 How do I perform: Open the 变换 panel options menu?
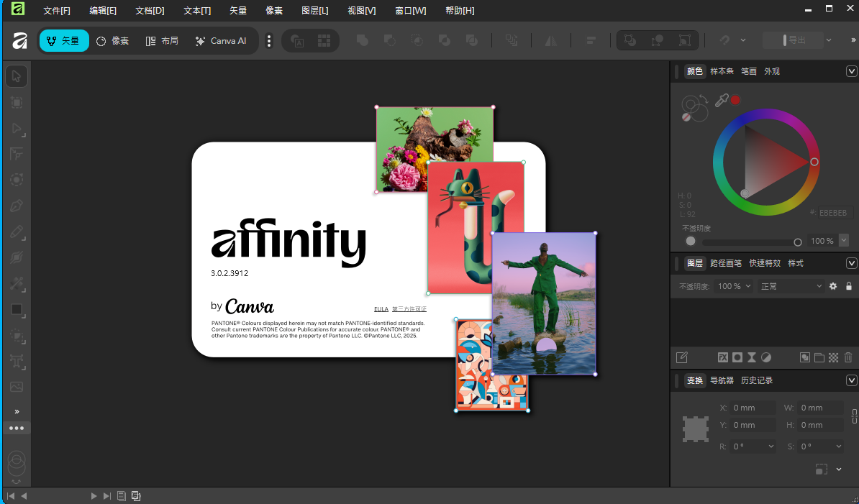851,380
